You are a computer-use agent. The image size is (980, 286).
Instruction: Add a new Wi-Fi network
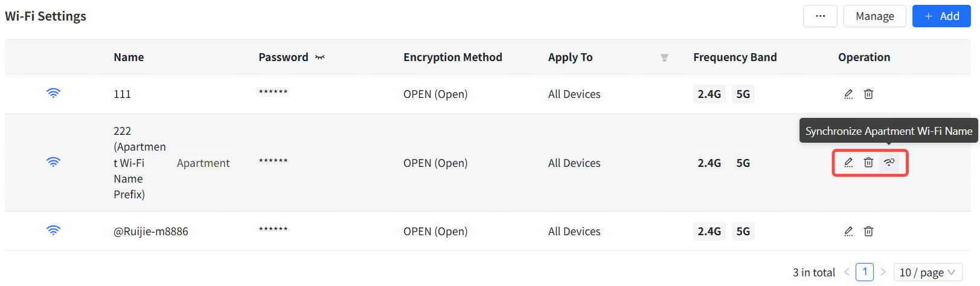941,16
